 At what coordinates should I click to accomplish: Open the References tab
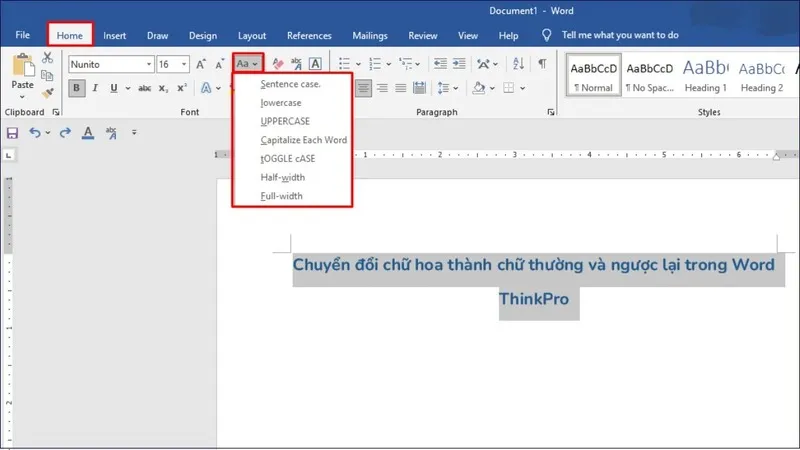pos(309,36)
